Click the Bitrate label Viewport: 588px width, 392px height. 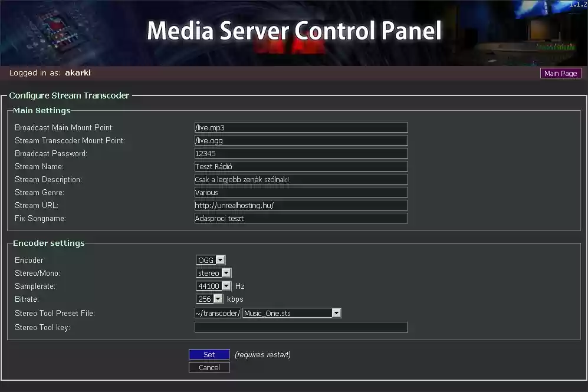[27, 299]
